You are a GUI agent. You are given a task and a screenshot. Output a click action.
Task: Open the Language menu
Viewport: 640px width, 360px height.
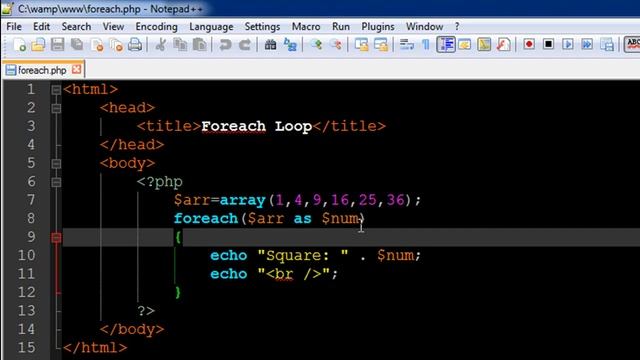click(211, 27)
